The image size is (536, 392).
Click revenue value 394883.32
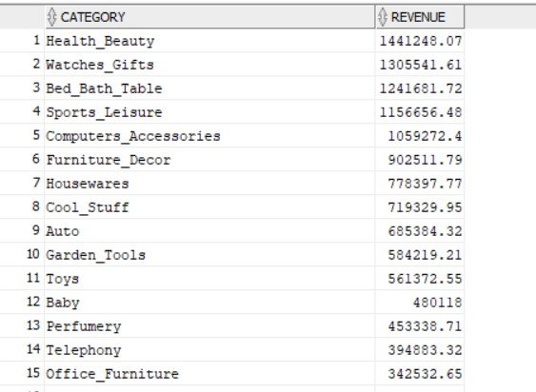(x=425, y=349)
